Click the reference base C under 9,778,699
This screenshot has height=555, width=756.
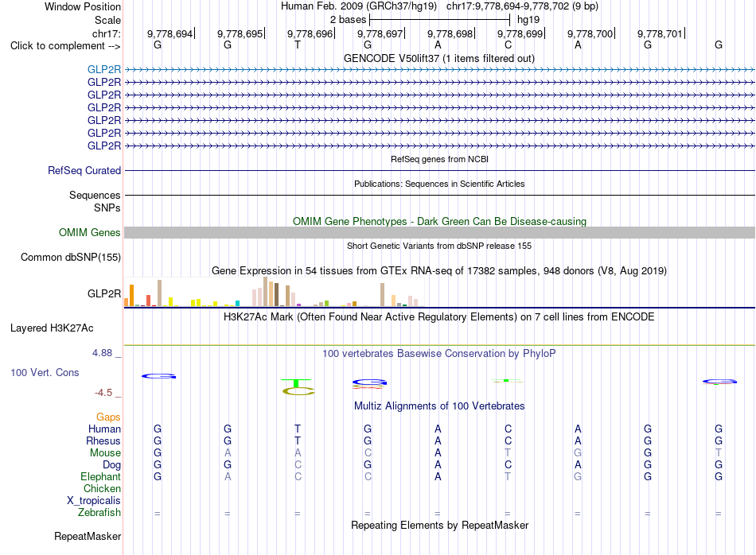(508, 45)
